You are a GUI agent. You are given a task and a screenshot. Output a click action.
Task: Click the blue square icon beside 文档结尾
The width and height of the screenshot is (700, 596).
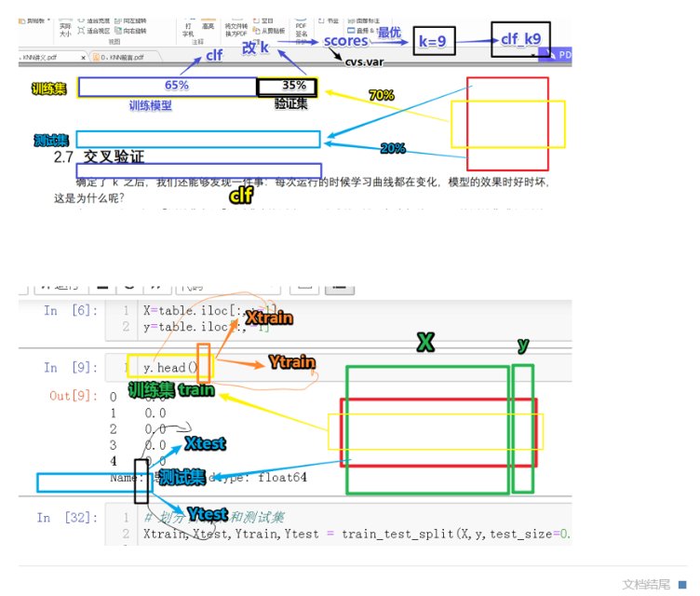(682, 585)
